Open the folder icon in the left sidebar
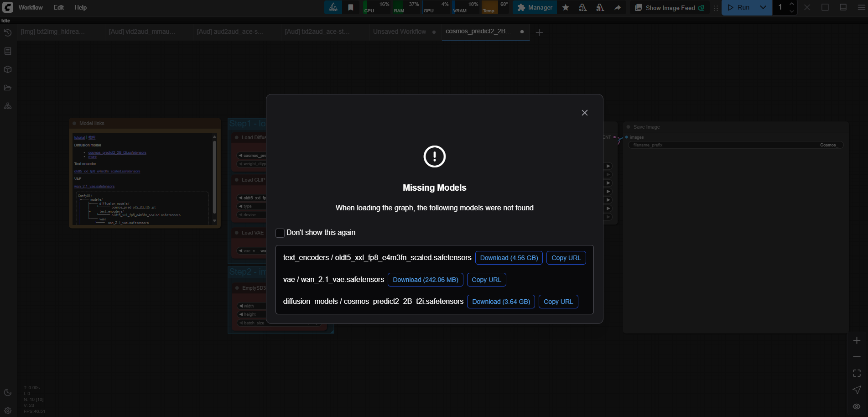This screenshot has width=868, height=417. click(x=8, y=88)
